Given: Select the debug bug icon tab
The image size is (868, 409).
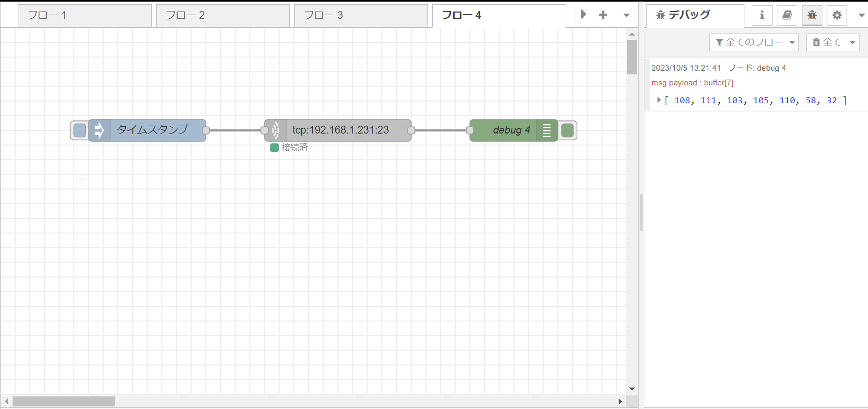Looking at the screenshot, I should (x=812, y=15).
